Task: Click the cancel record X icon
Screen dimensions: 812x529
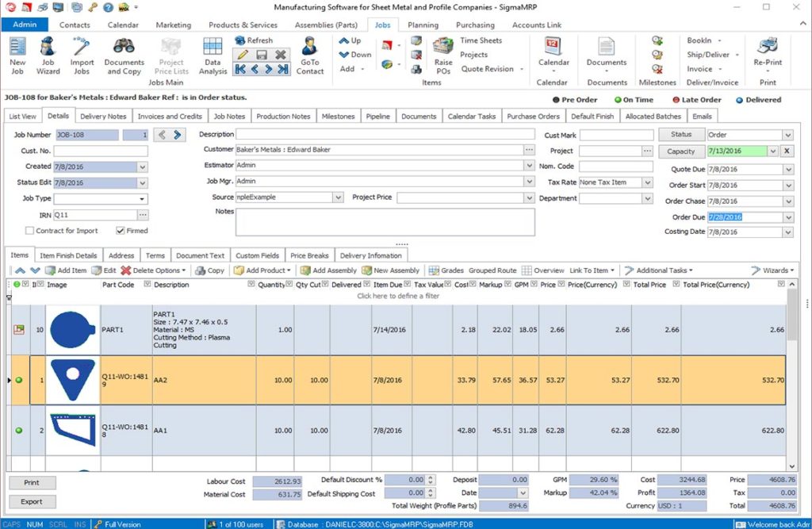Action: (281, 55)
